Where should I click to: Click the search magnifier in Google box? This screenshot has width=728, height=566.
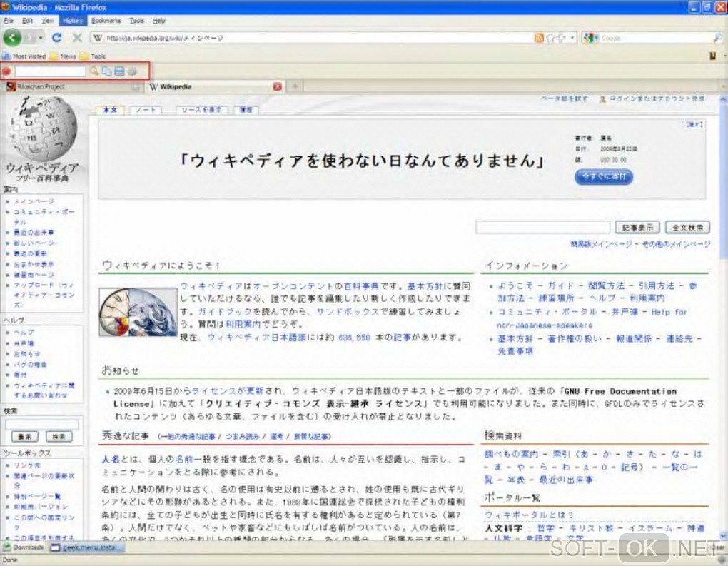pyautogui.click(x=718, y=38)
